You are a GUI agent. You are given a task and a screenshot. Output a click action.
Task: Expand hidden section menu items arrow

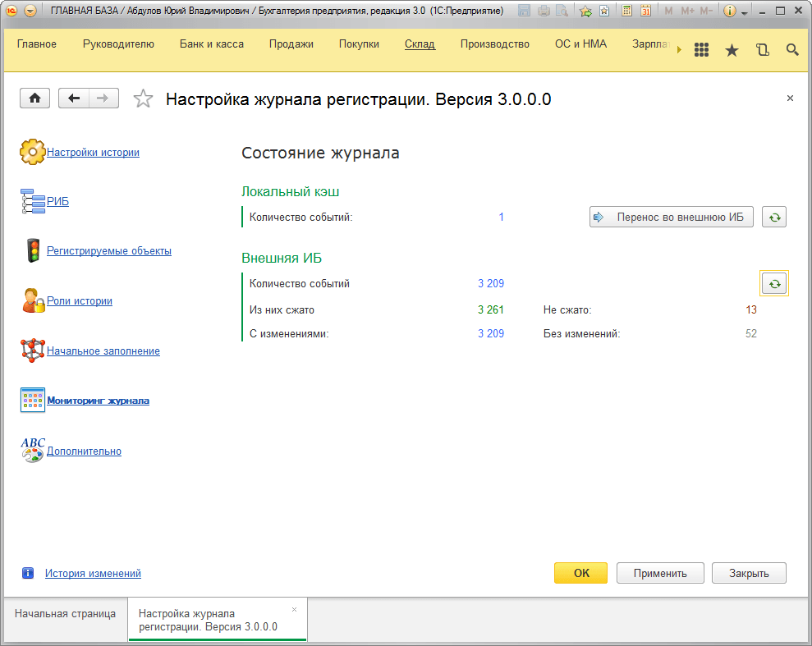(679, 50)
